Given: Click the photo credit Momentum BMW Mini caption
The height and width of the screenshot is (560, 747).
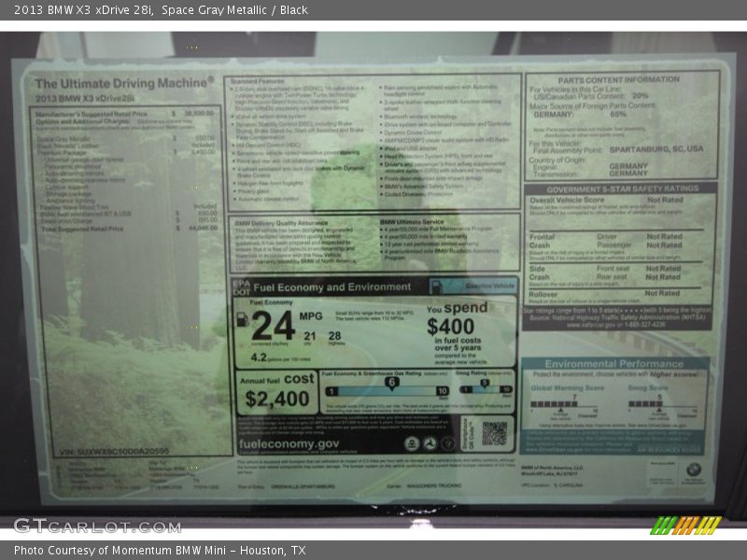Looking at the screenshot, I should (x=160, y=551).
